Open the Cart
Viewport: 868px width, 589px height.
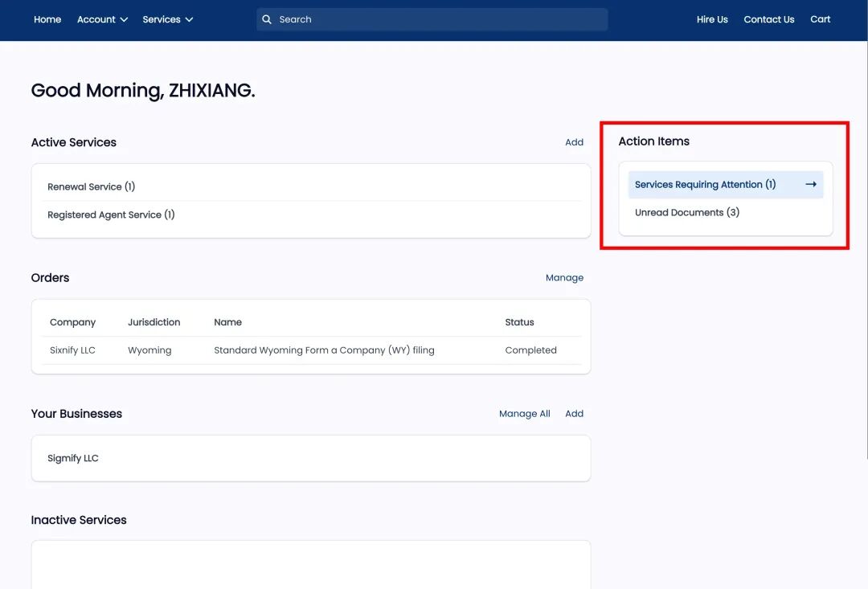coord(820,19)
